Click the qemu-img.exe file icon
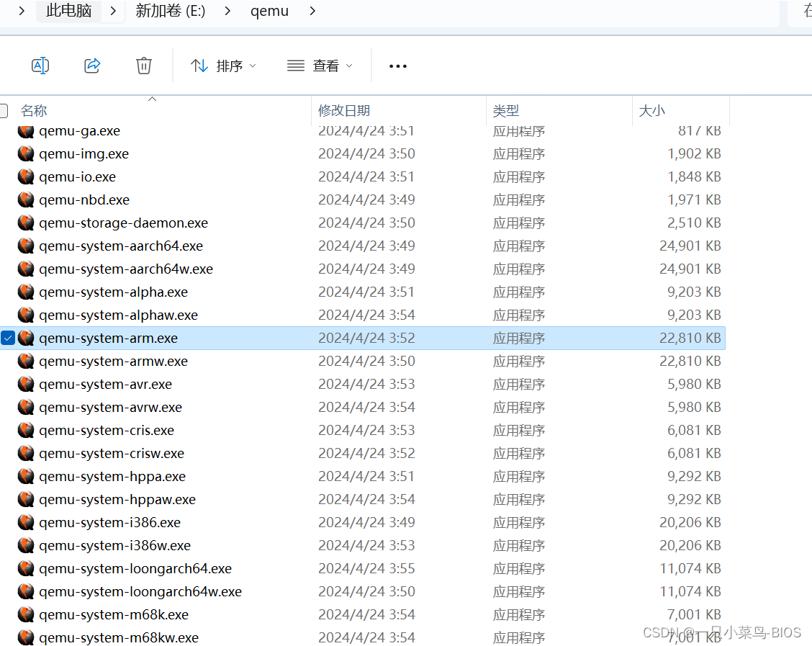Image resolution: width=812 pixels, height=646 pixels. [x=26, y=154]
